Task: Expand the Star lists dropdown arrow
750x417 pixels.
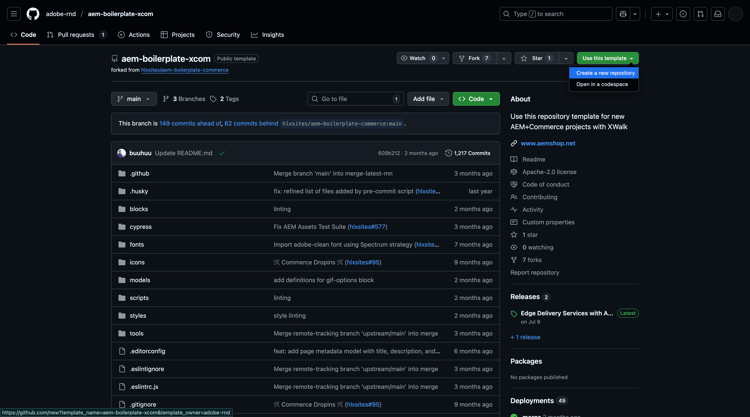Action: coord(566,58)
